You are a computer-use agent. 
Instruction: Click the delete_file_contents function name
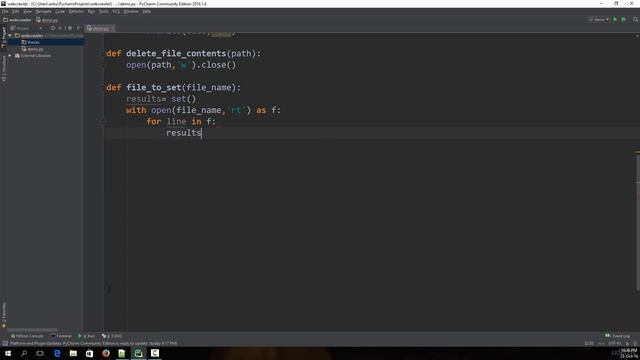pos(176,53)
